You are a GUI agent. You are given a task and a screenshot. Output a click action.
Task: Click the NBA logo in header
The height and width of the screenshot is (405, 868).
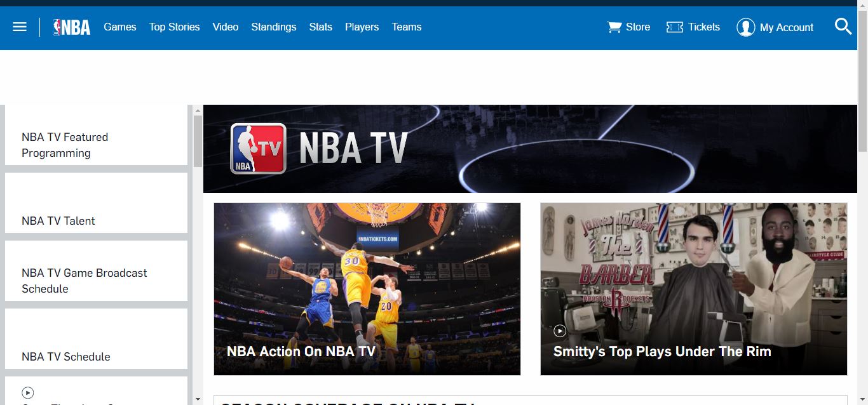(x=72, y=27)
